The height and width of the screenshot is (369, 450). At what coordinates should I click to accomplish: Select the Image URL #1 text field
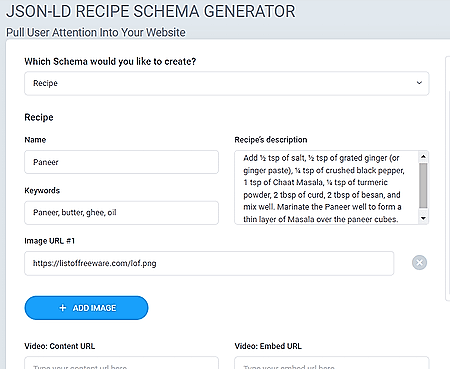click(209, 263)
